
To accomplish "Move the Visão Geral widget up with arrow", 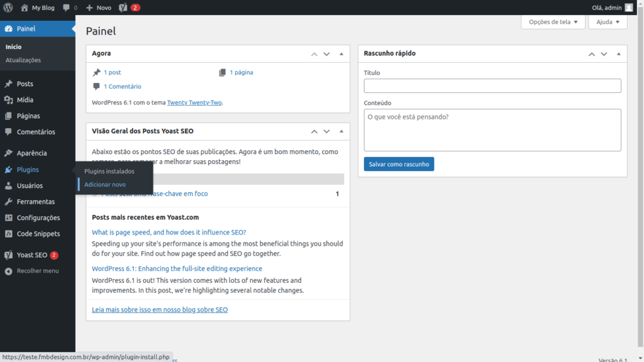I will (x=314, y=131).
